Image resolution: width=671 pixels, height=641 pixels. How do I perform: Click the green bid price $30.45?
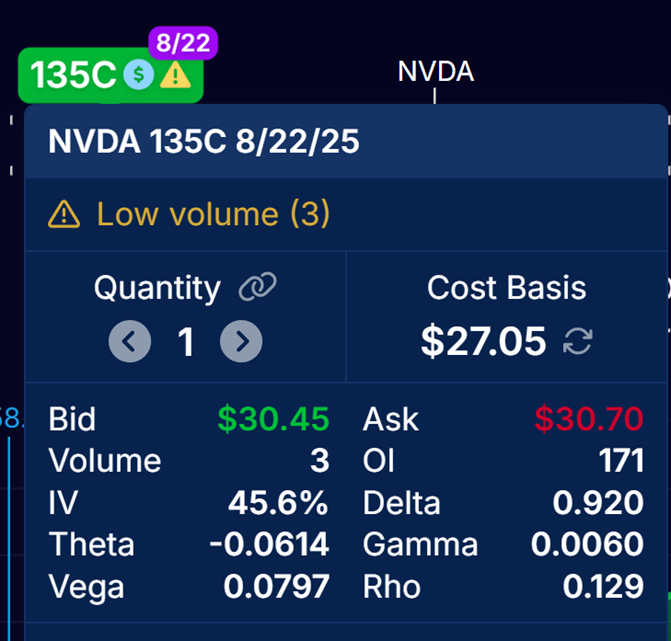[273, 420]
